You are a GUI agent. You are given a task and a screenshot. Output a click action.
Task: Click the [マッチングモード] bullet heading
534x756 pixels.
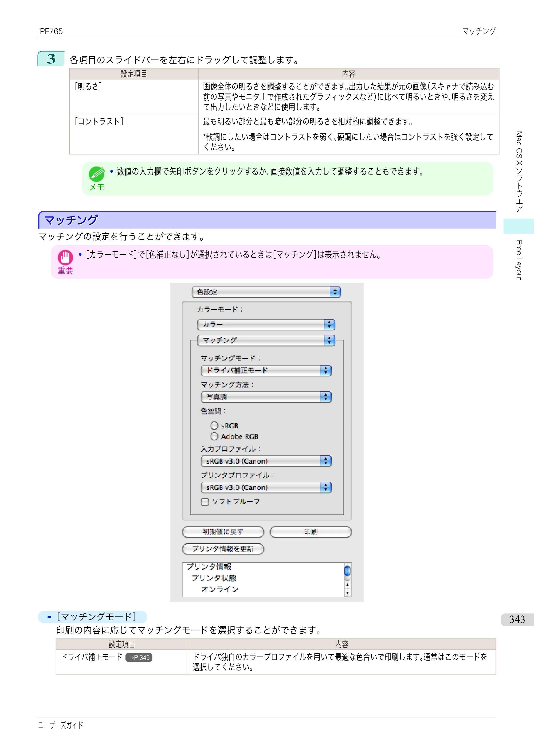[96, 617]
